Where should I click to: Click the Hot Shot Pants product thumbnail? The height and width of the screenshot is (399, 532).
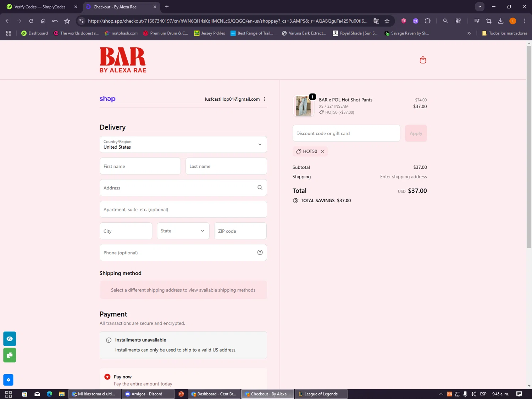click(x=303, y=106)
